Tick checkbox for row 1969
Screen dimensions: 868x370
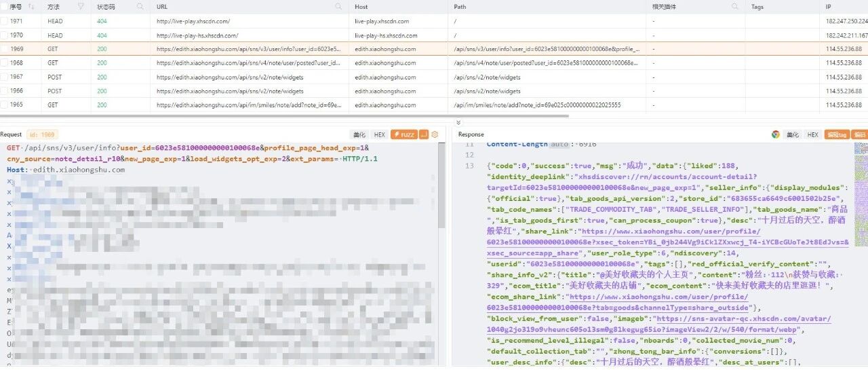click(4, 49)
